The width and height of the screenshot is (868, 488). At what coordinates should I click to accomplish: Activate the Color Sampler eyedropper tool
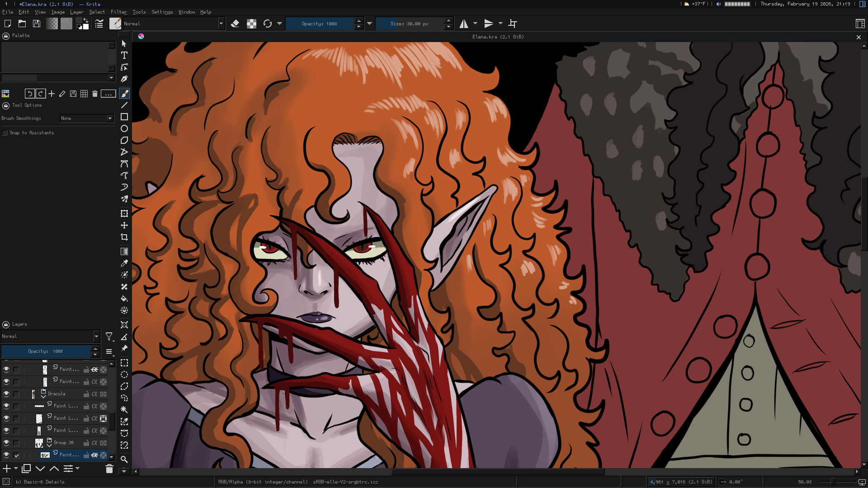[124, 263]
